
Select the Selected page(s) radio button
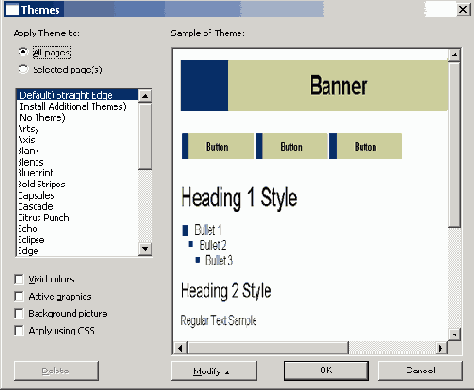point(23,69)
